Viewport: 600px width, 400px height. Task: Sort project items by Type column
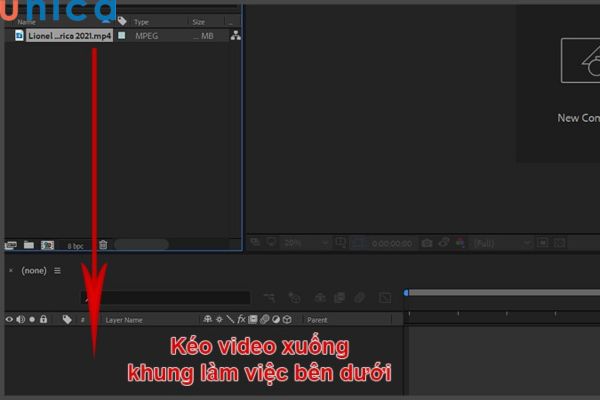[141, 22]
